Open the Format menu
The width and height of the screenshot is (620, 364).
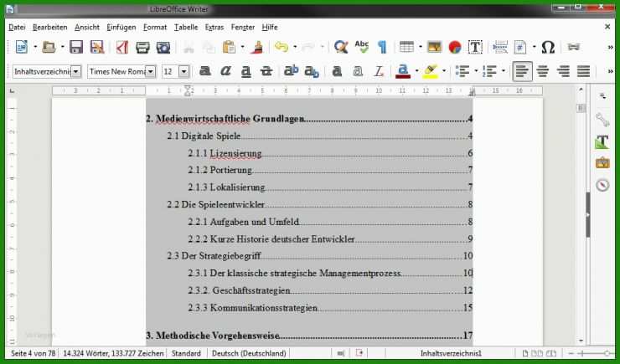(155, 28)
